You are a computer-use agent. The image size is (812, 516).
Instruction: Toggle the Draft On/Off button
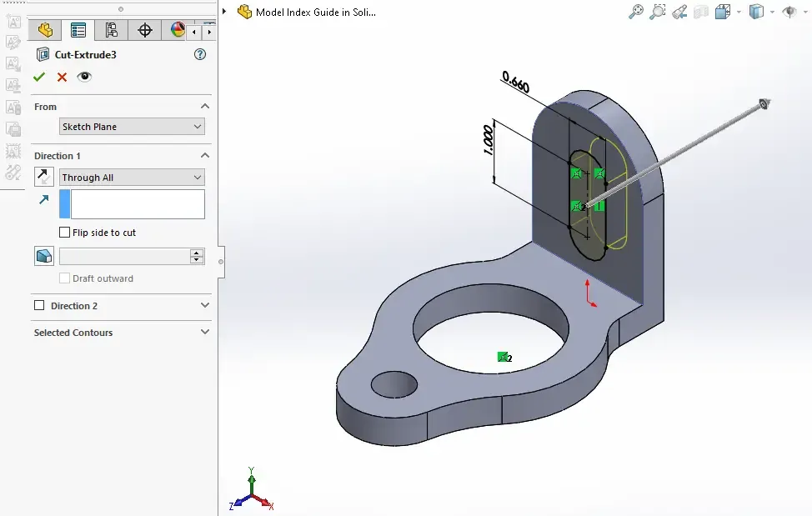pos(44,256)
